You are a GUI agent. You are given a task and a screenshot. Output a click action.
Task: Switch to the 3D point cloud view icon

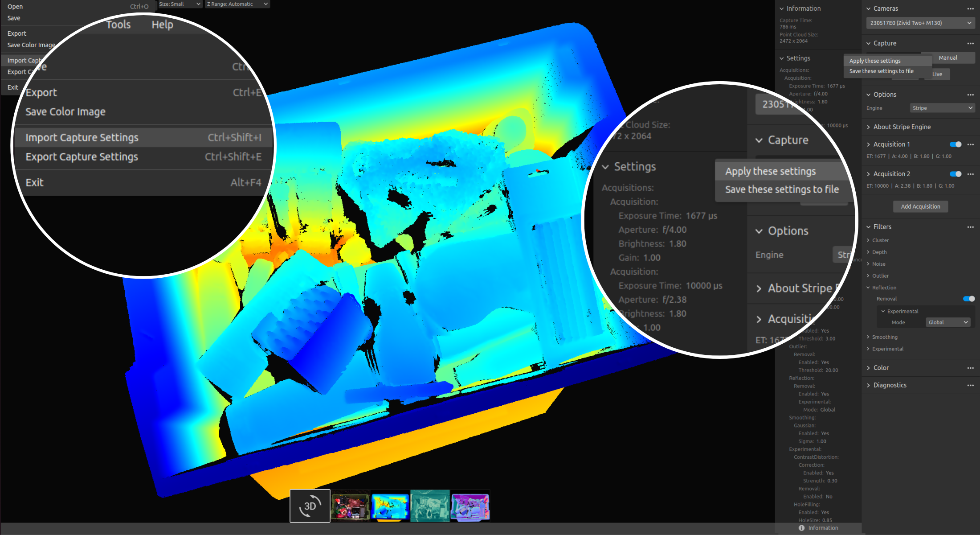click(x=310, y=506)
